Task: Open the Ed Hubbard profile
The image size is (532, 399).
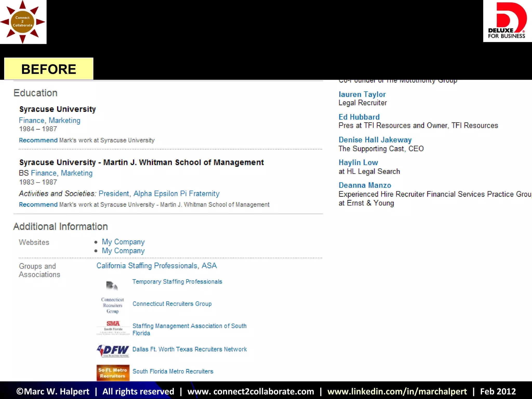Action: [x=359, y=117]
